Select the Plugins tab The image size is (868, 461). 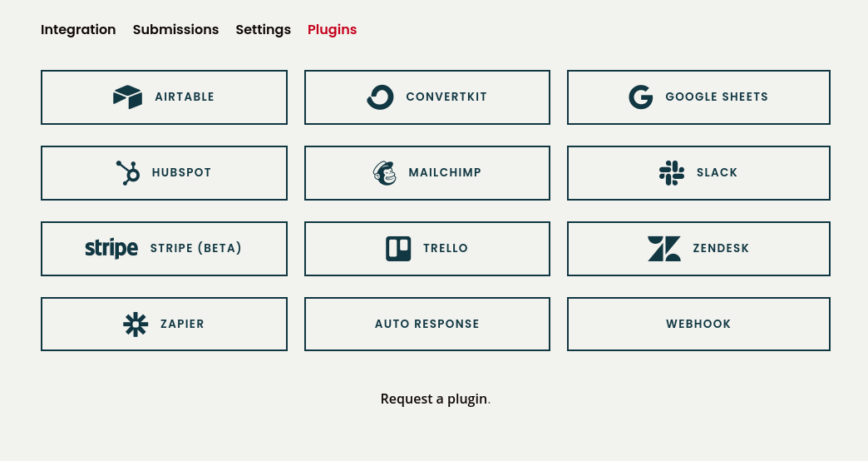(332, 30)
